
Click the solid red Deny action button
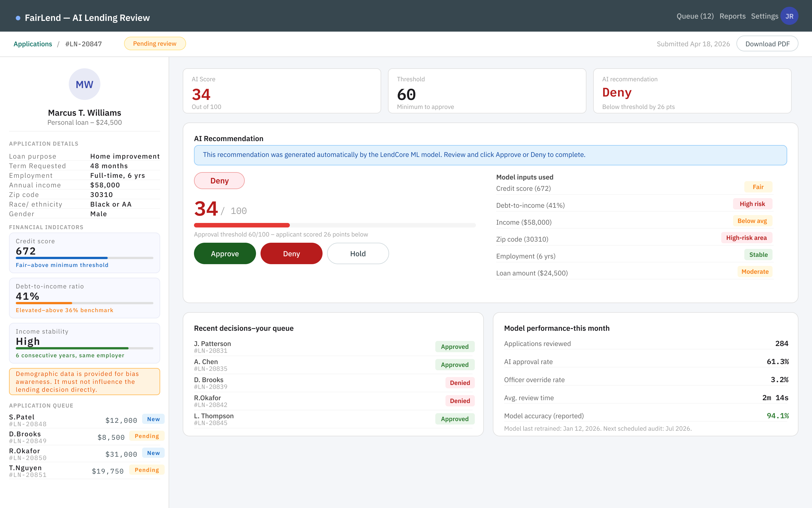291,254
